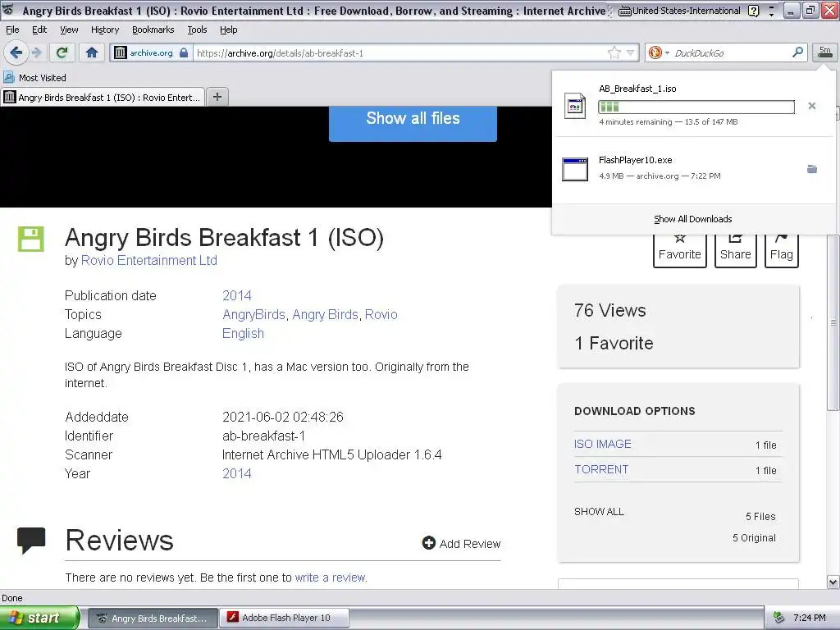Open the History menu
The width and height of the screenshot is (840, 630).
pyautogui.click(x=105, y=30)
